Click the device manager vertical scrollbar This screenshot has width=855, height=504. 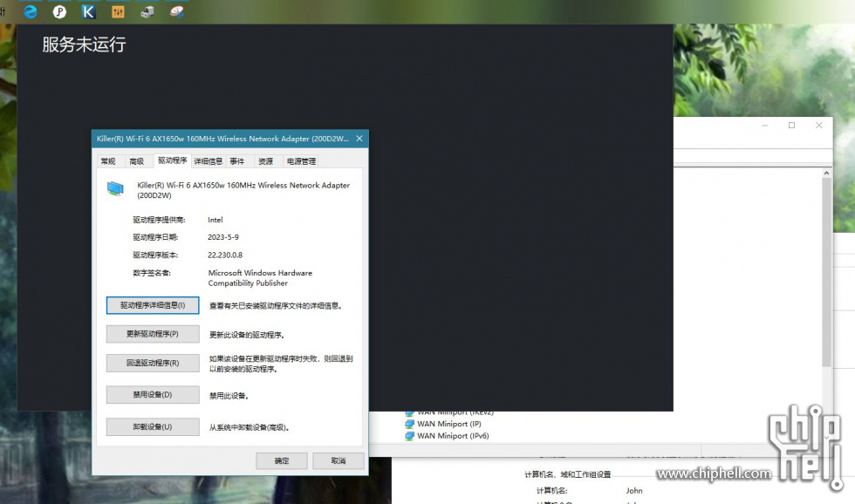click(827, 271)
